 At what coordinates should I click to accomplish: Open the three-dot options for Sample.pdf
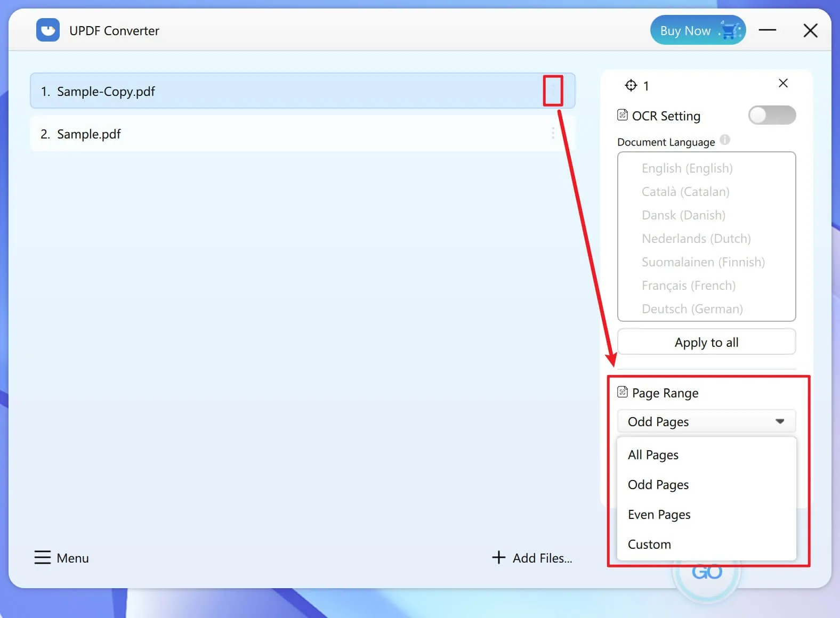tap(553, 133)
